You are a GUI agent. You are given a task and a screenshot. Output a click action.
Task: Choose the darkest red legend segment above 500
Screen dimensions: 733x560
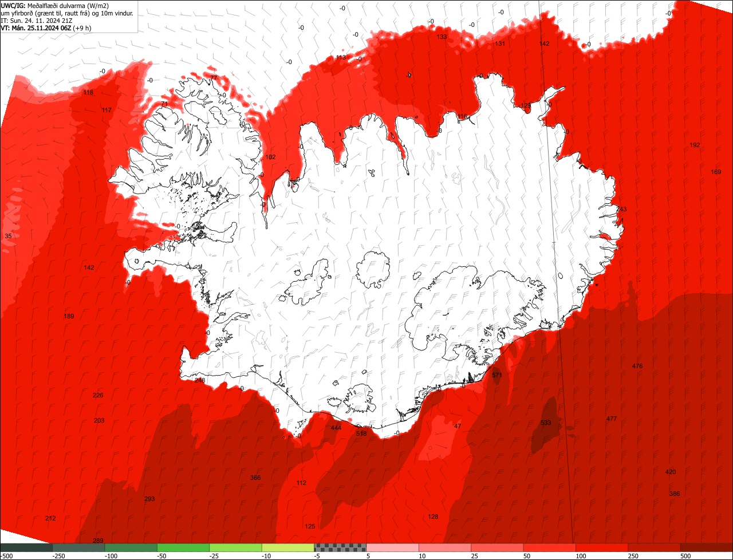(707, 547)
